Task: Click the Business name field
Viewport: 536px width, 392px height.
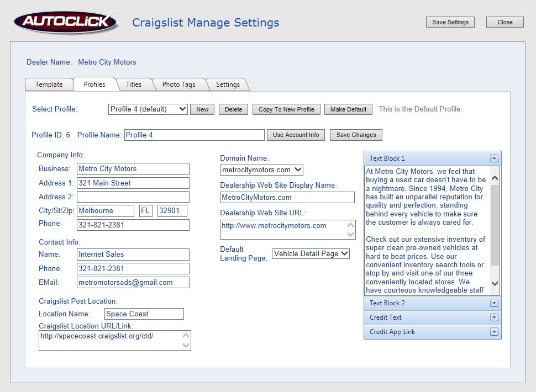Action: pos(133,169)
